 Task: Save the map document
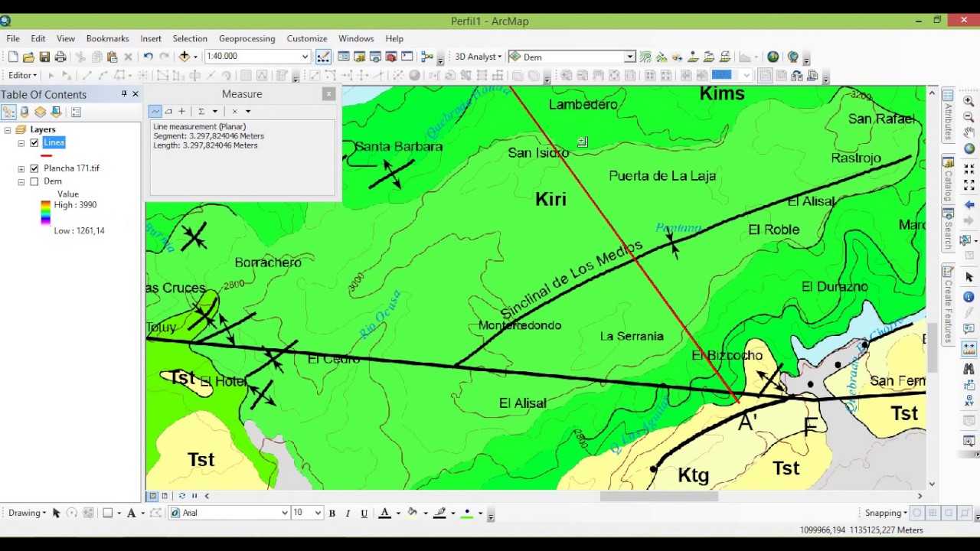click(x=44, y=57)
